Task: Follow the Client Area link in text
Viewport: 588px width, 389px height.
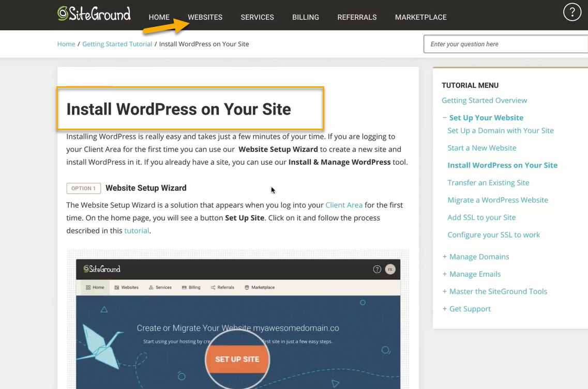Action: click(344, 205)
